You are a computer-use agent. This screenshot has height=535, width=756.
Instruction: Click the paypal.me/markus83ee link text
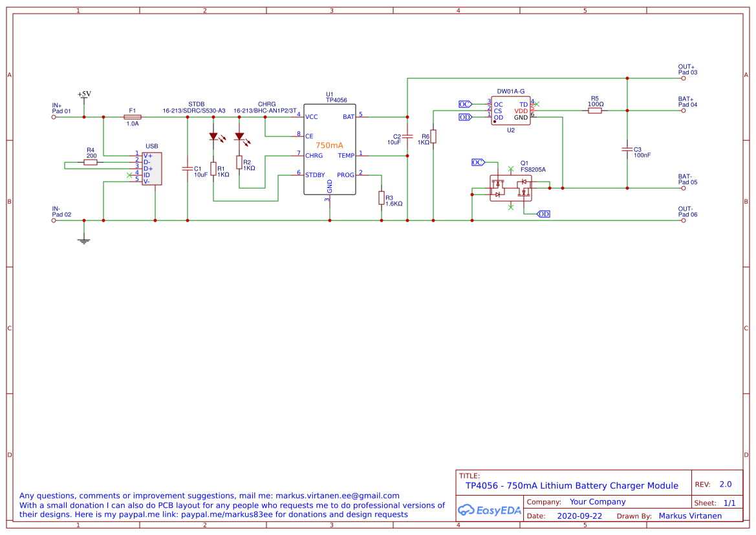[226, 514]
